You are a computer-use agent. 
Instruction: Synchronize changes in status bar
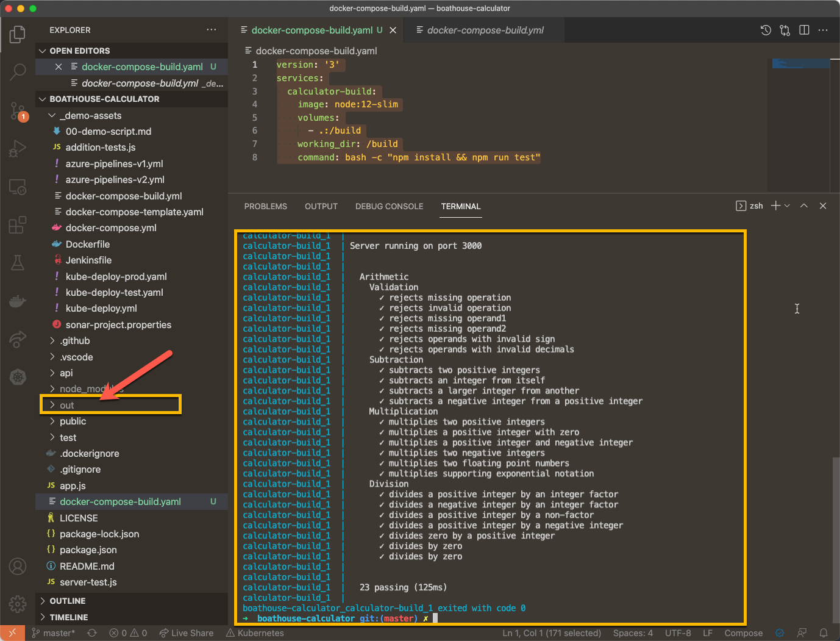click(92, 633)
